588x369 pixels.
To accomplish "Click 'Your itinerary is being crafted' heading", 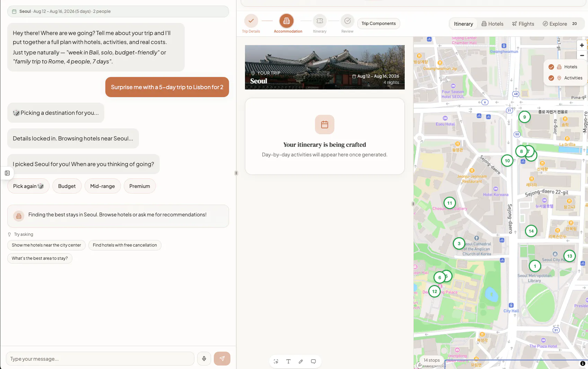I will [x=325, y=145].
